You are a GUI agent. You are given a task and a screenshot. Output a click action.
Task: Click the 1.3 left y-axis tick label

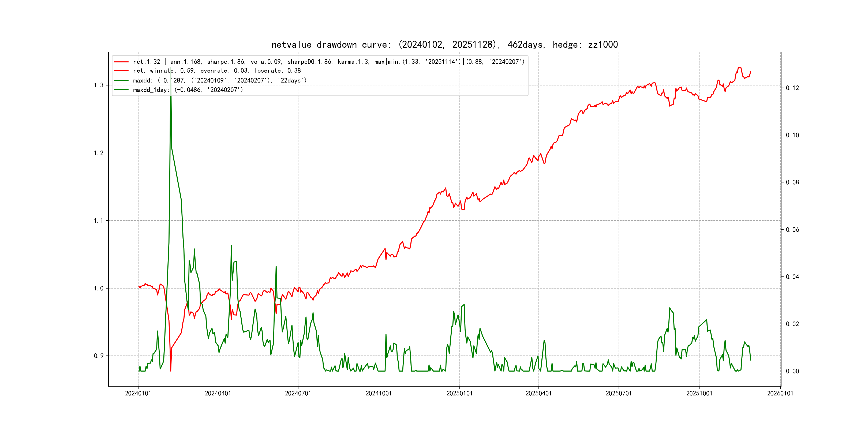click(x=99, y=85)
